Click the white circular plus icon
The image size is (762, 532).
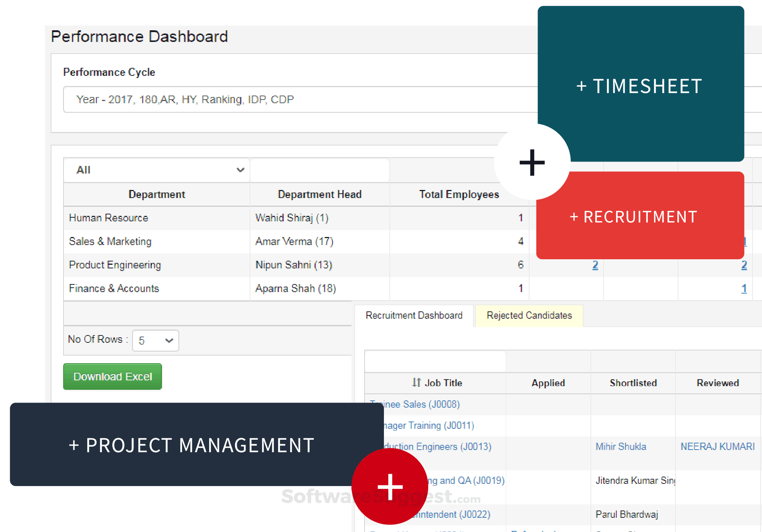[532, 163]
